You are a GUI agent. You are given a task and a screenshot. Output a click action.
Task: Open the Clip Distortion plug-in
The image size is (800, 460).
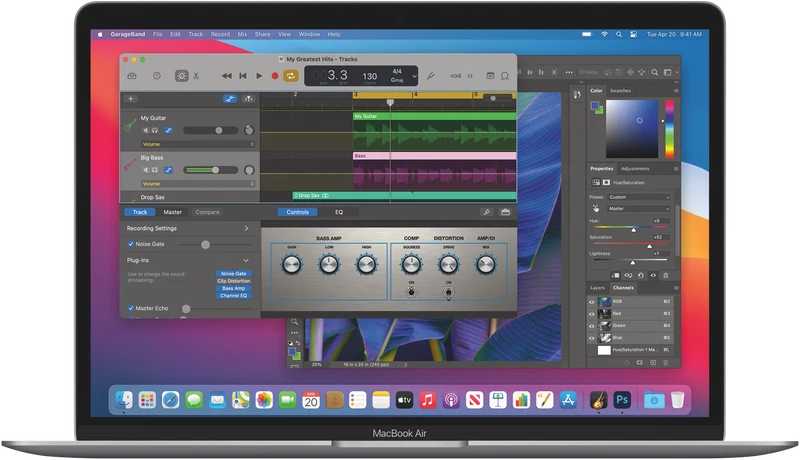pos(234,281)
